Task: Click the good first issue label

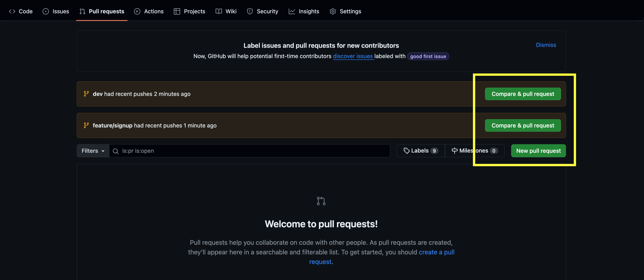Action: 428,56
